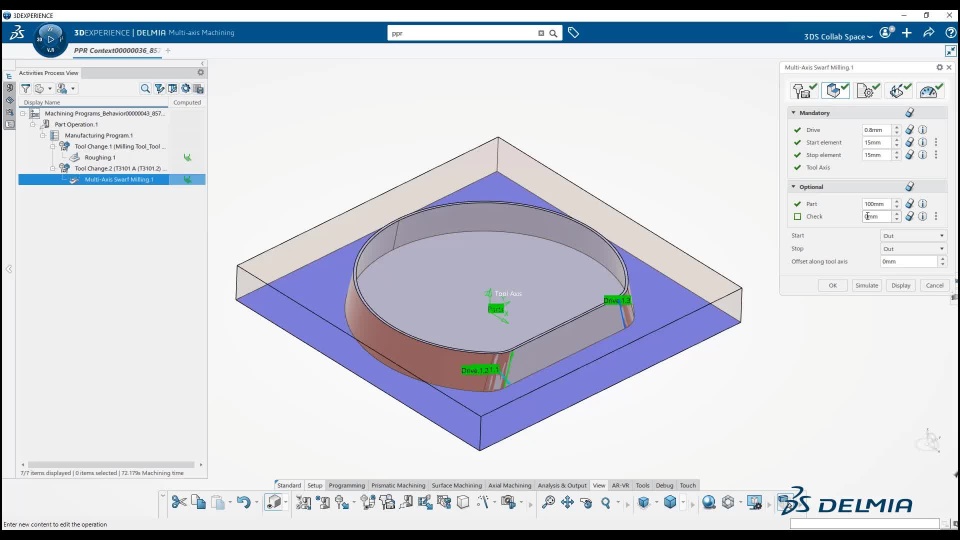Clear the Start element selection eraser
960x540 pixels.
(909, 142)
